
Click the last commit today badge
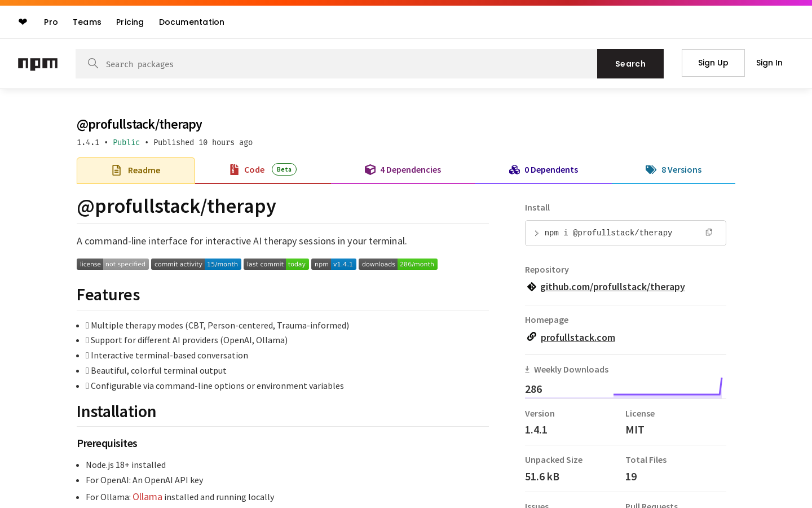[276, 264]
